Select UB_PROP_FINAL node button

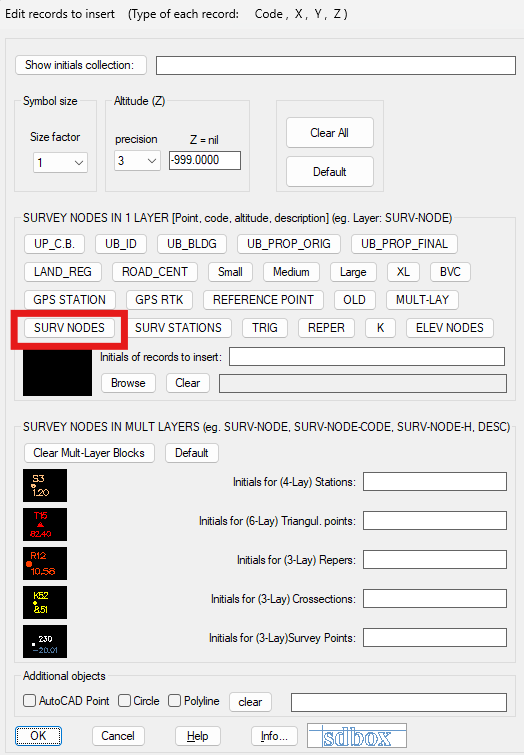(405, 244)
